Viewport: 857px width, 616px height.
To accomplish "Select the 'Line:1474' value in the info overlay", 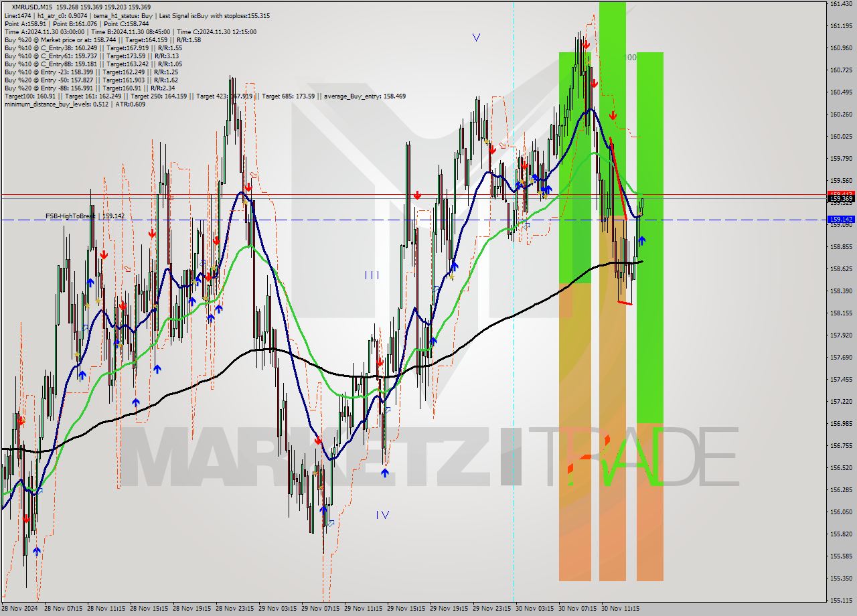I will click(x=17, y=15).
